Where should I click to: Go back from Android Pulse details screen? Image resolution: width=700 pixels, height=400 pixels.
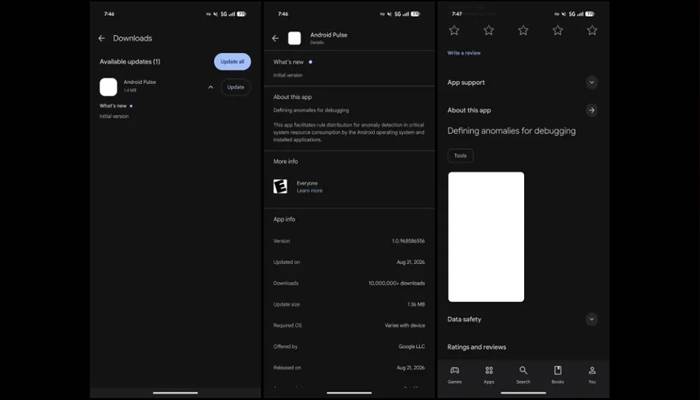tap(275, 38)
